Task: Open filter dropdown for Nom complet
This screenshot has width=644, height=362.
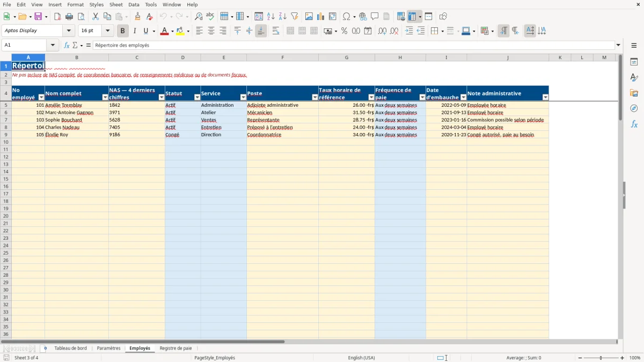Action: click(105, 98)
